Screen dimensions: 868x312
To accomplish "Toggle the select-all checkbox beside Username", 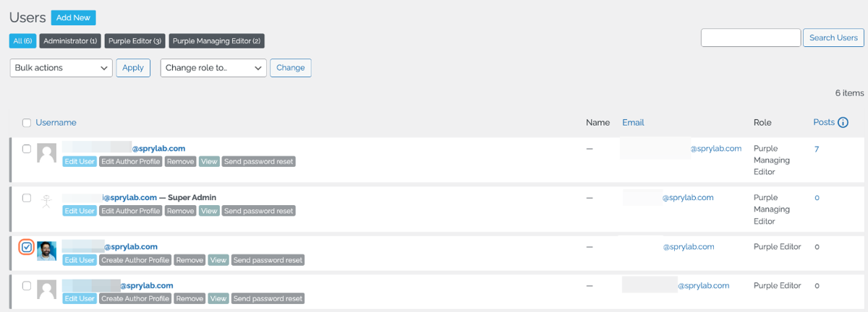I will [x=27, y=123].
